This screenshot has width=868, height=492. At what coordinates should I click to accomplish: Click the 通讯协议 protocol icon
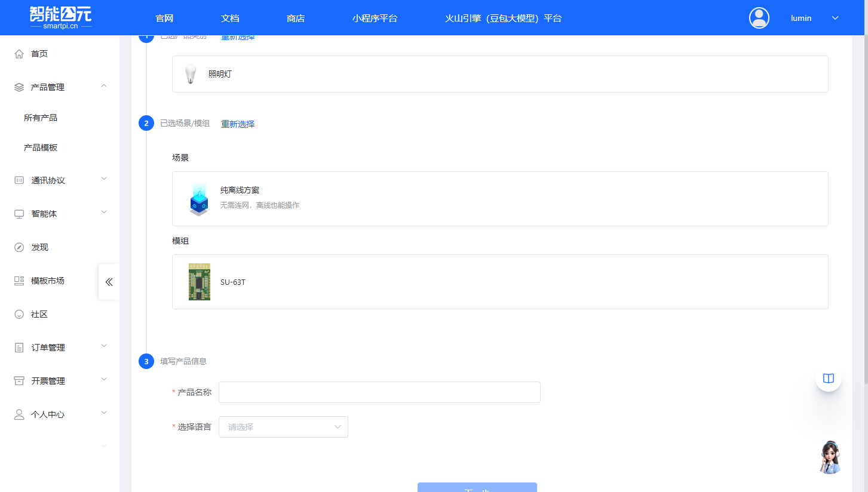coord(19,180)
